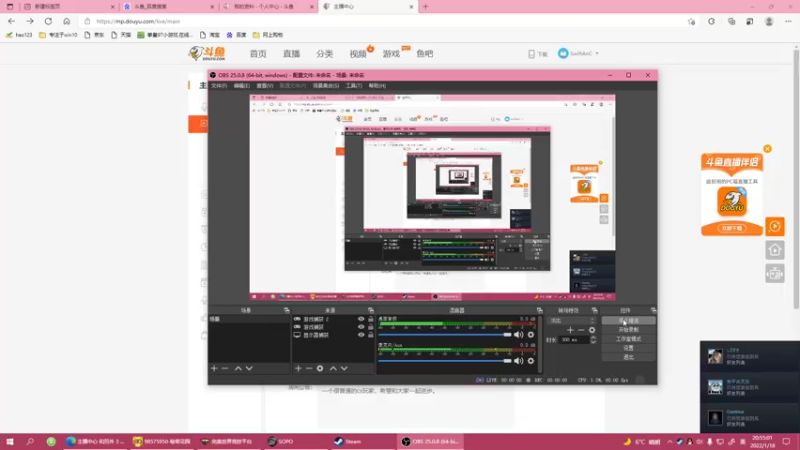
Task: Open the 视频 menu on Douyu navigation
Action: tap(358, 54)
